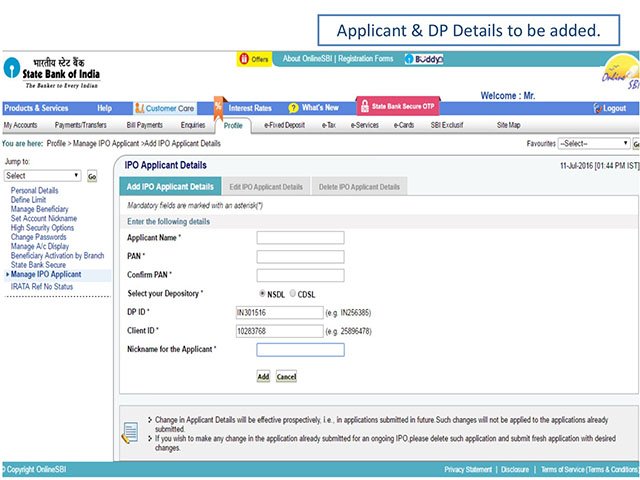The height and width of the screenshot is (480, 640).
Task: Open Products & Services
Action: (x=36, y=108)
